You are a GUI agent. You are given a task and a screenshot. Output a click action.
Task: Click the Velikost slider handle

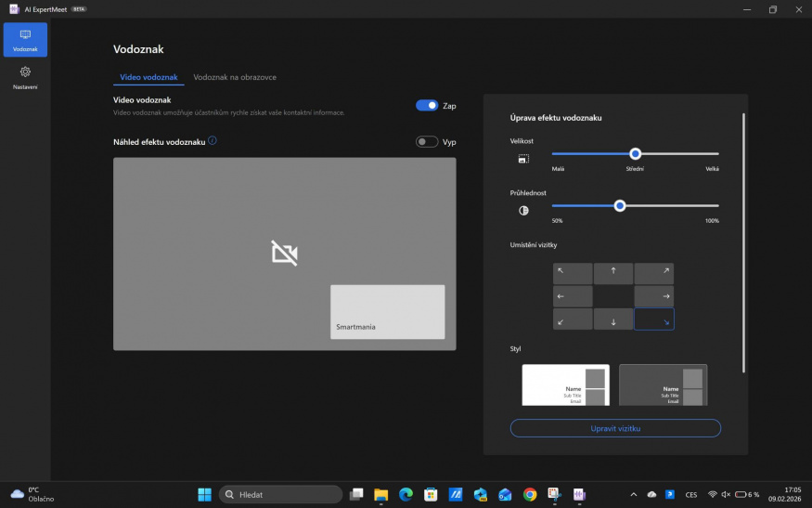tap(635, 154)
